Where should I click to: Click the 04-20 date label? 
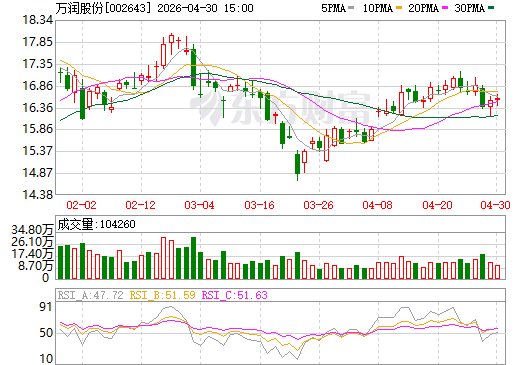[x=437, y=205]
